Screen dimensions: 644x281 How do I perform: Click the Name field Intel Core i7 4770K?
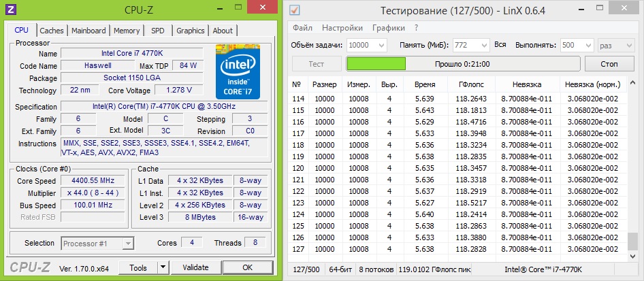[x=132, y=53]
